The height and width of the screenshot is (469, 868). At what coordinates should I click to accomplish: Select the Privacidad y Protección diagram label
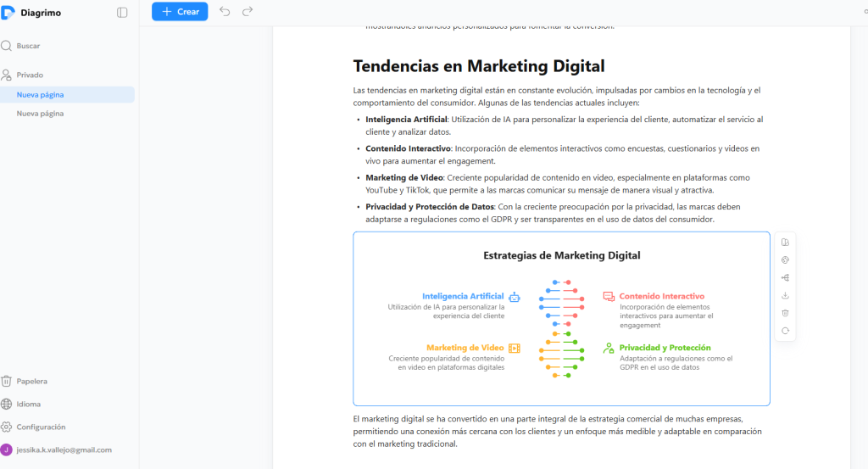[x=665, y=348]
